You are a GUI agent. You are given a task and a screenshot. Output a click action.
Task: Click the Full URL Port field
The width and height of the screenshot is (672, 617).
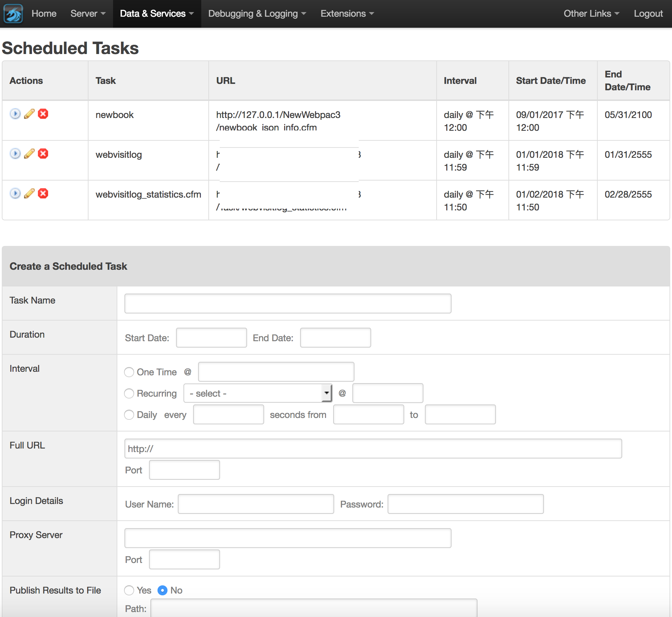tap(184, 470)
